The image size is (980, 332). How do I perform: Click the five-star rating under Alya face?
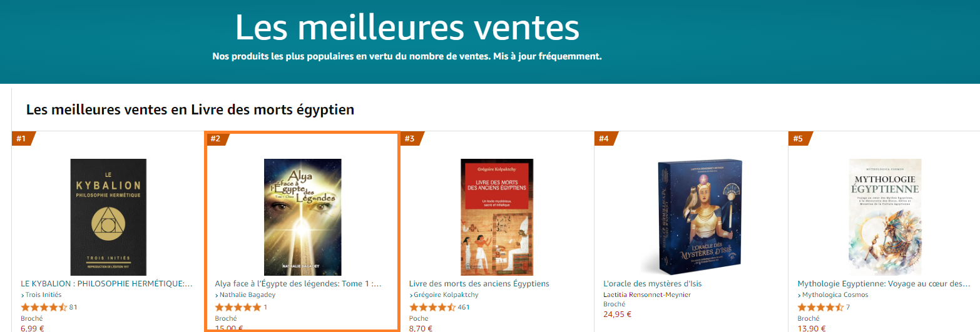click(x=238, y=307)
